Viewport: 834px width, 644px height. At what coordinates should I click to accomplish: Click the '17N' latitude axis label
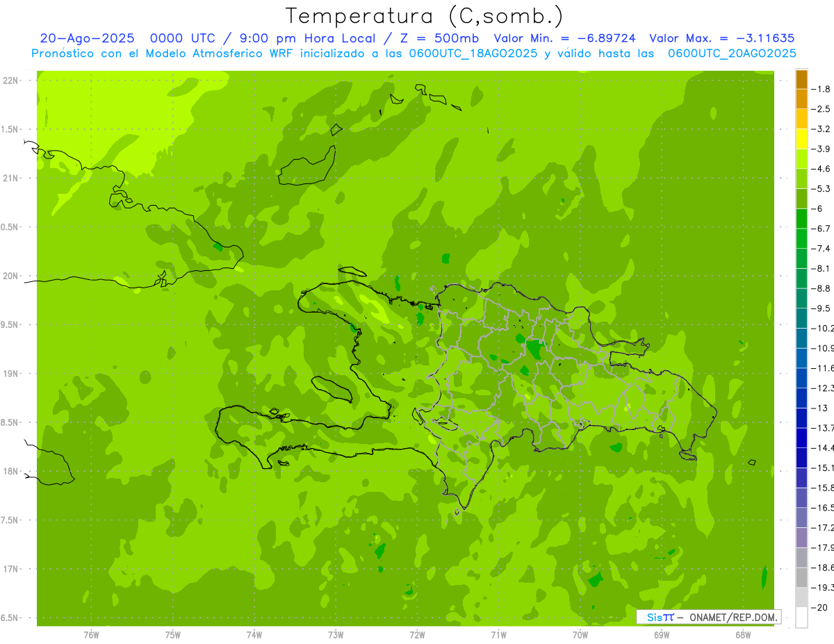10,569
